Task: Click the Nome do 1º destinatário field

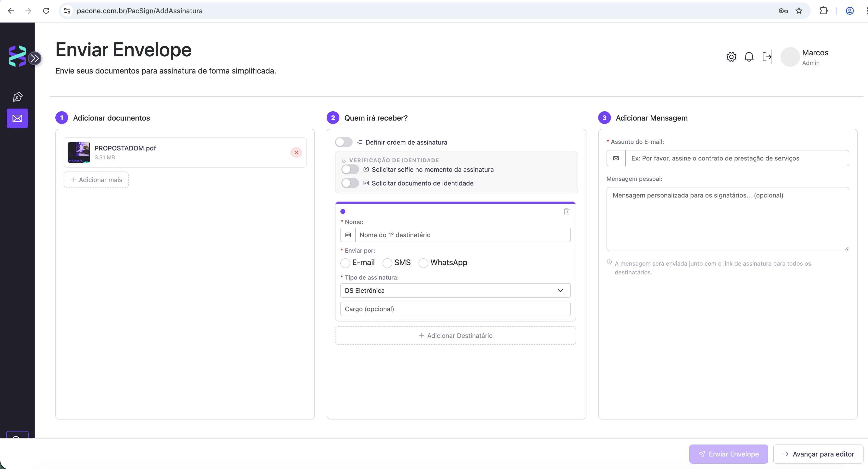Action: tap(463, 235)
